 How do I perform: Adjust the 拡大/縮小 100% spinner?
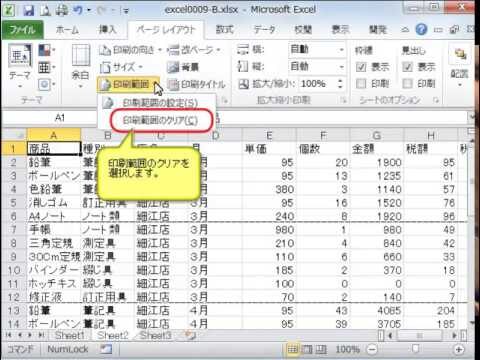[340, 84]
